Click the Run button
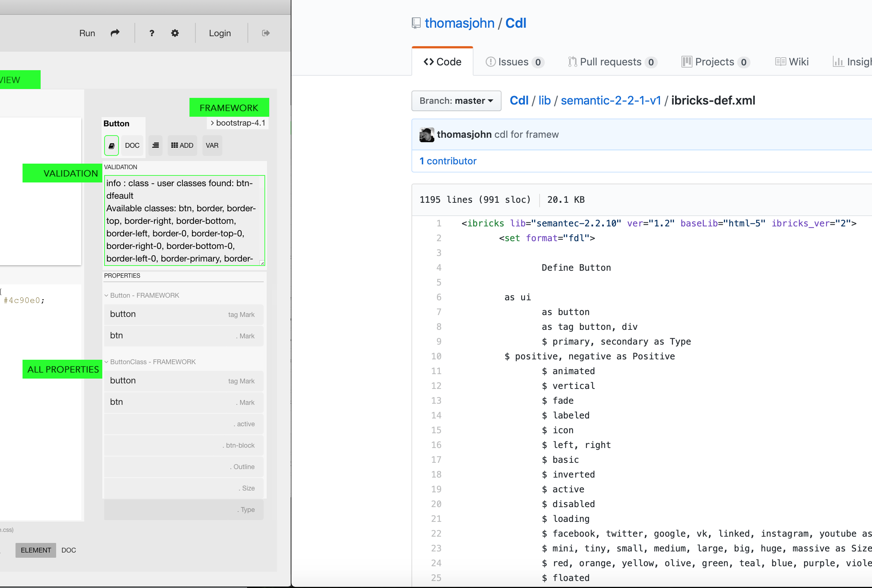Image resolution: width=872 pixels, height=588 pixels. point(87,33)
